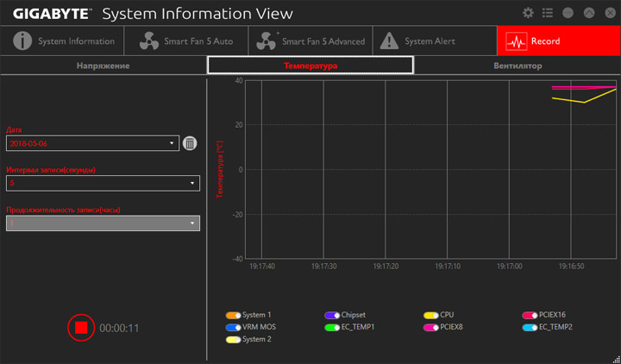Select the Напряжение sub-tab
621x364 pixels.
click(x=103, y=66)
